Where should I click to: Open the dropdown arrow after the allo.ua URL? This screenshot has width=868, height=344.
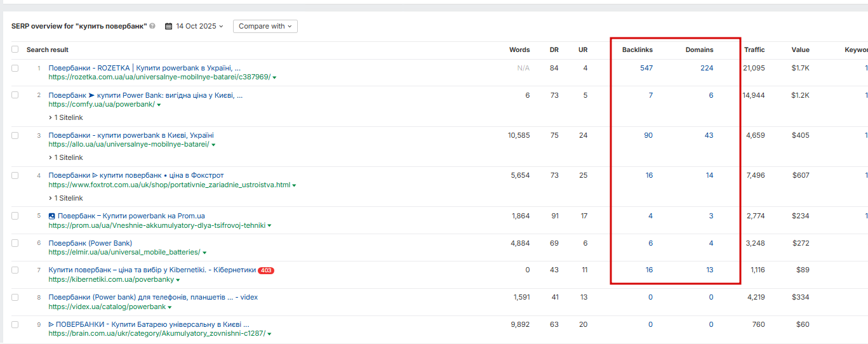pos(214,145)
